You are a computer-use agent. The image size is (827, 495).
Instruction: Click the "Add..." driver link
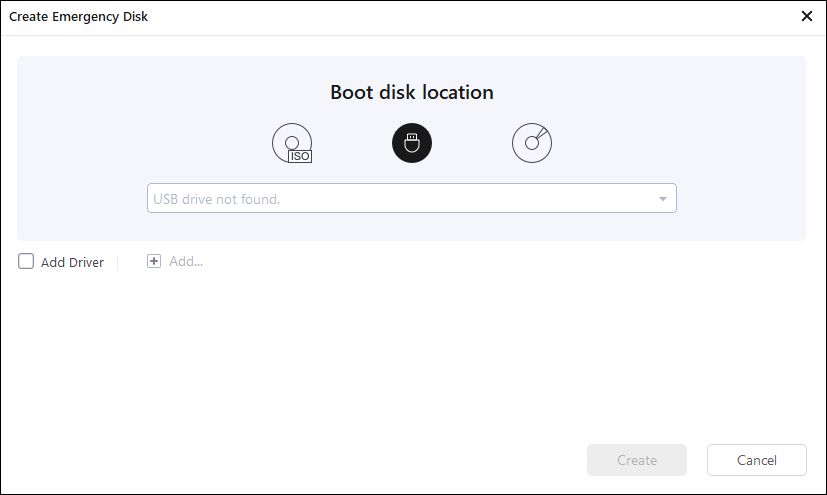[x=186, y=261]
